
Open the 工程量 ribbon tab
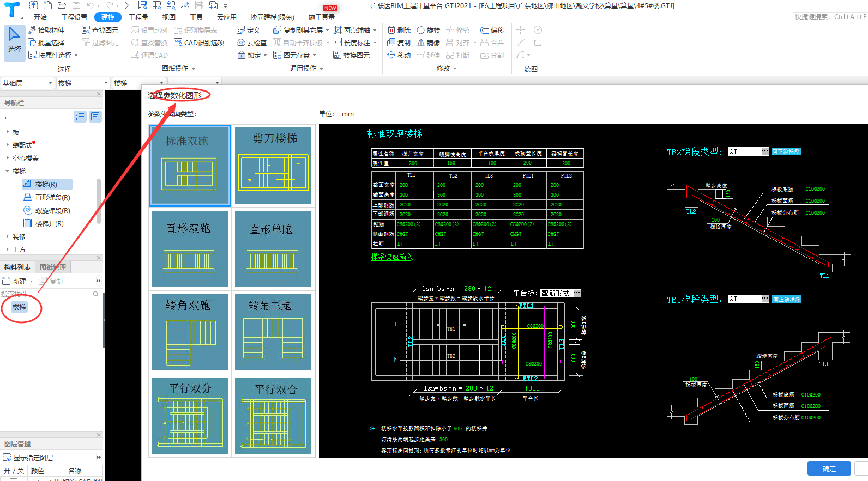[x=138, y=17]
